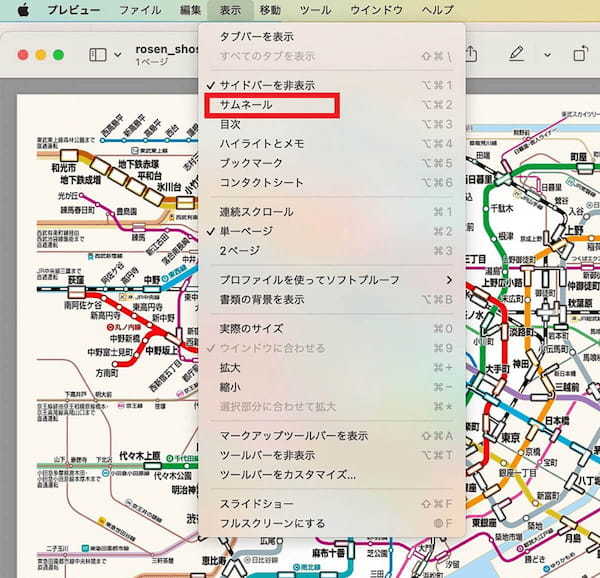600x578 pixels.
Task: Choose 書類の背景を表示
Action: pyautogui.click(x=332, y=300)
